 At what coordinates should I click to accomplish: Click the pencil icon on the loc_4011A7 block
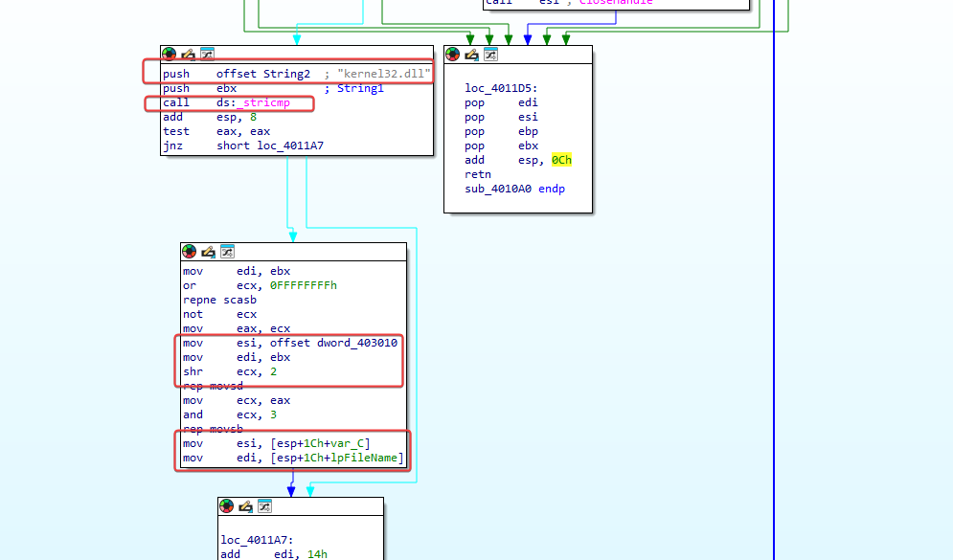[x=245, y=506]
